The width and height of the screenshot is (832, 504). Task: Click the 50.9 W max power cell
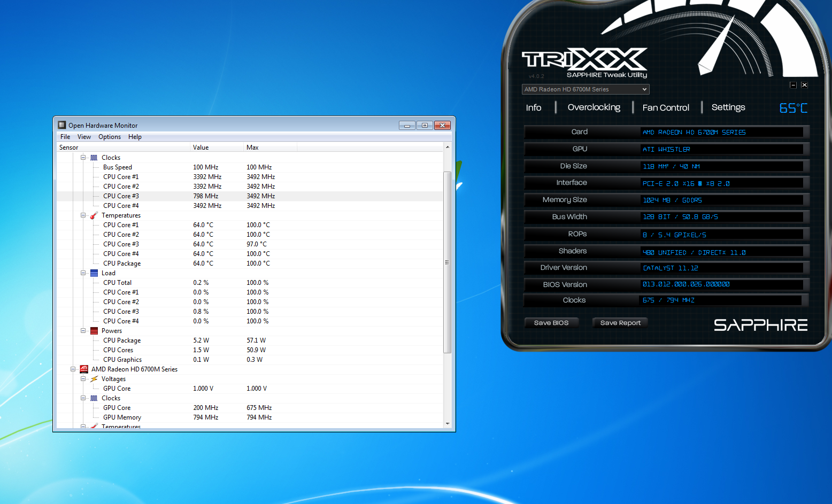[x=256, y=350]
